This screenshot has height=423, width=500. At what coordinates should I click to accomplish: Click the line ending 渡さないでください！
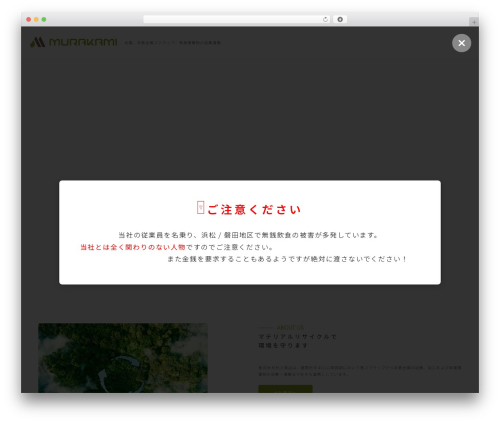pos(287,259)
